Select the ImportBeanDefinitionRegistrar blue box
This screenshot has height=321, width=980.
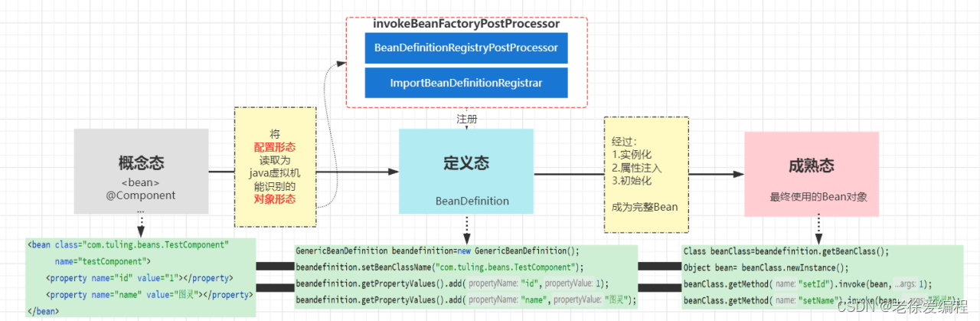pos(466,83)
